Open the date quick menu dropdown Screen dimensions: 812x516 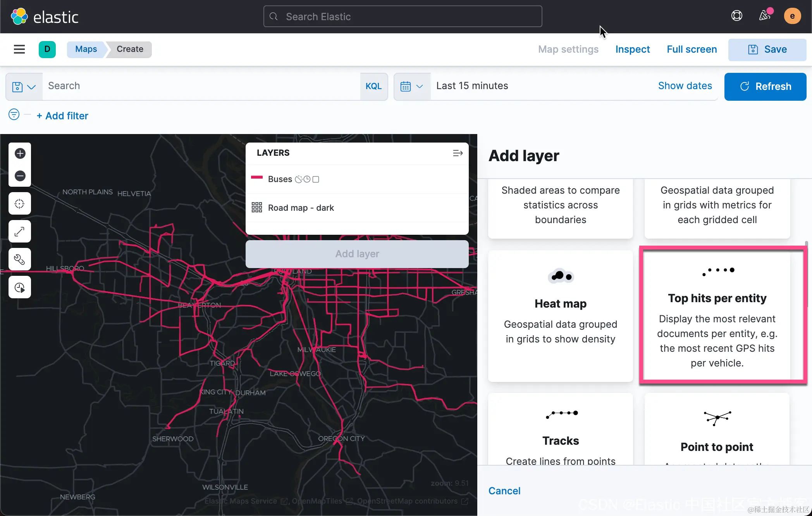[x=412, y=86]
